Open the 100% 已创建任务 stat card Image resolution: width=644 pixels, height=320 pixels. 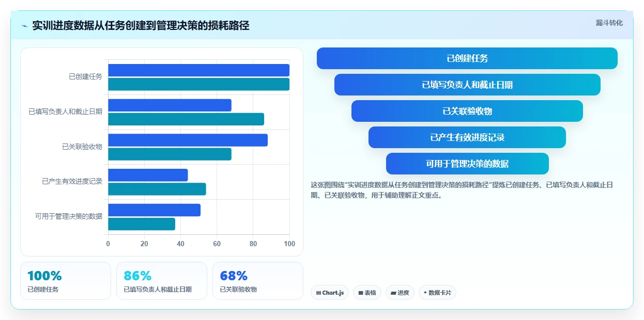point(66,281)
